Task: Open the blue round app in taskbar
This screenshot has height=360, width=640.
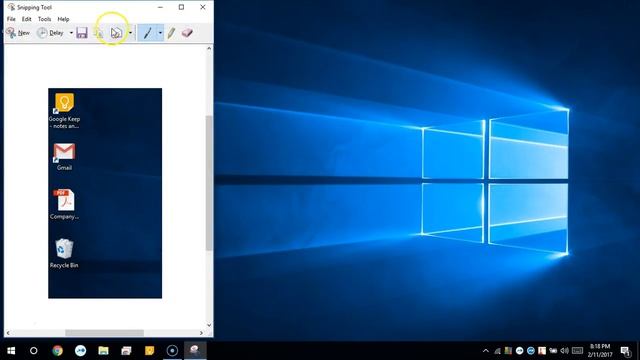Action: point(80,351)
